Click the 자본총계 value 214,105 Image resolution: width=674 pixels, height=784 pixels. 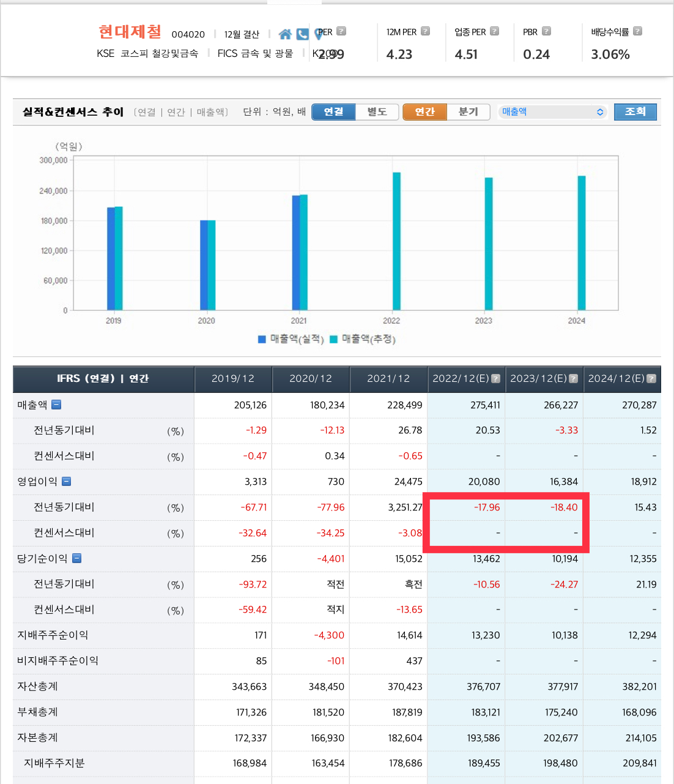pos(641,738)
